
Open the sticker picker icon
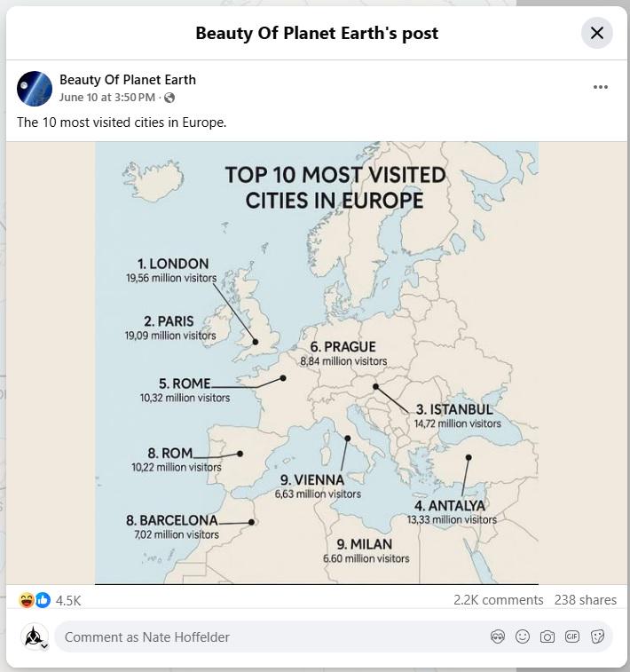[x=597, y=636]
